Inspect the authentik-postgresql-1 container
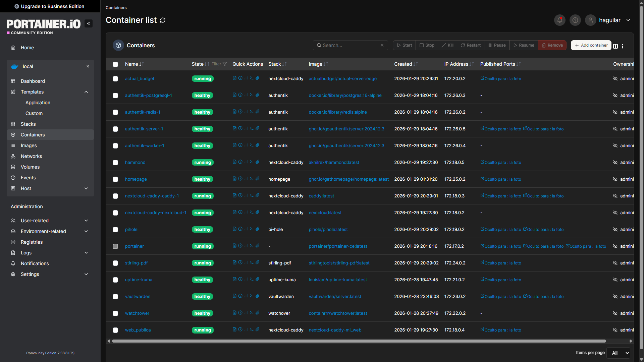 click(x=240, y=95)
